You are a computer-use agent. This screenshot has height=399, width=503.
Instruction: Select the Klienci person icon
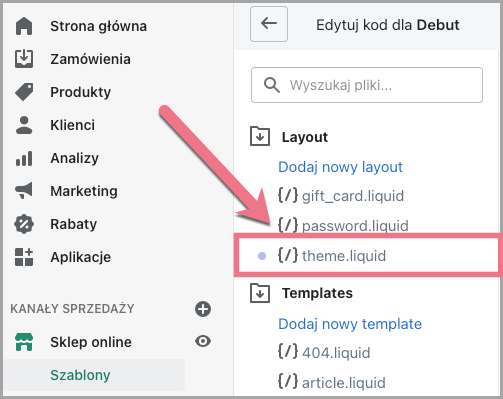click(x=24, y=125)
